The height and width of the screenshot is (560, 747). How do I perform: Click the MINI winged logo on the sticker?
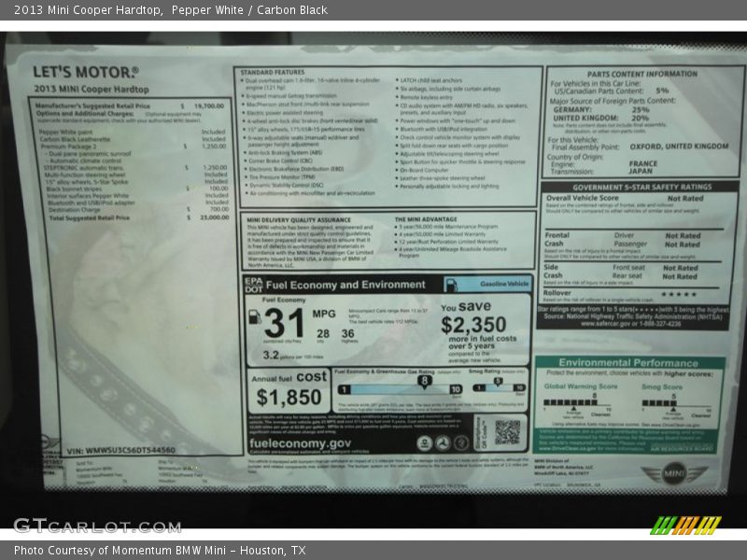click(673, 474)
